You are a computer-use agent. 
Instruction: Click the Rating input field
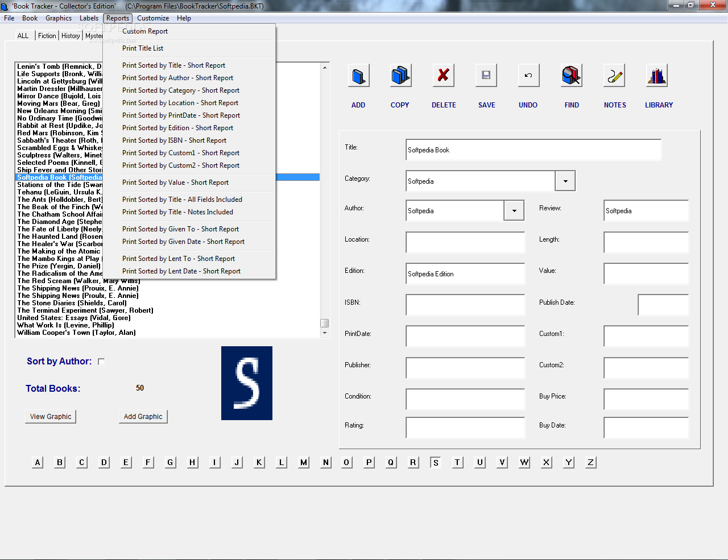click(465, 428)
